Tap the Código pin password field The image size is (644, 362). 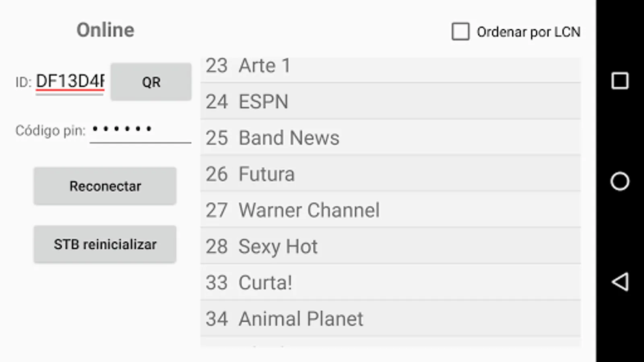pyautogui.click(x=140, y=130)
